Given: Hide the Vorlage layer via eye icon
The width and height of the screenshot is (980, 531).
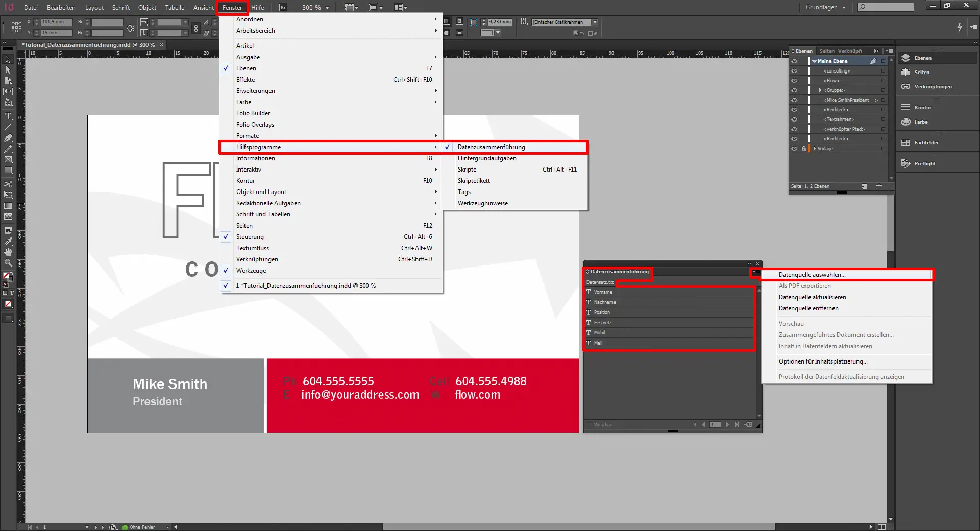Looking at the screenshot, I should 794,149.
